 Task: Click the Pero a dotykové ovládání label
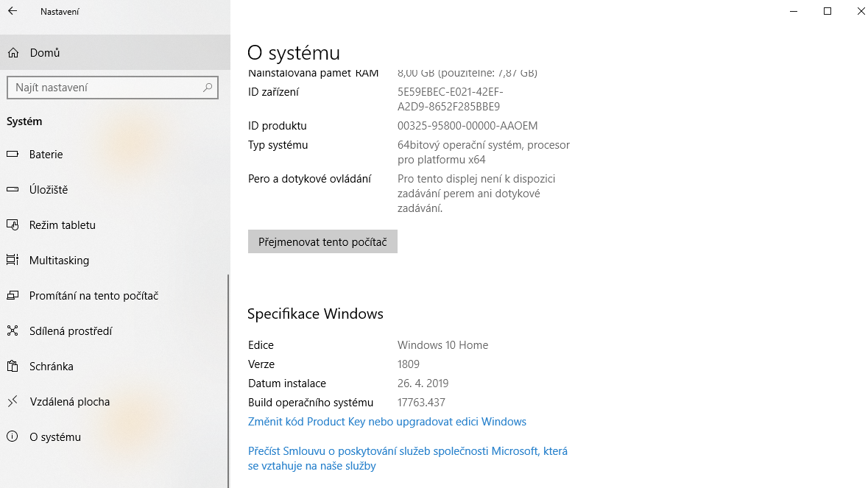coord(309,179)
